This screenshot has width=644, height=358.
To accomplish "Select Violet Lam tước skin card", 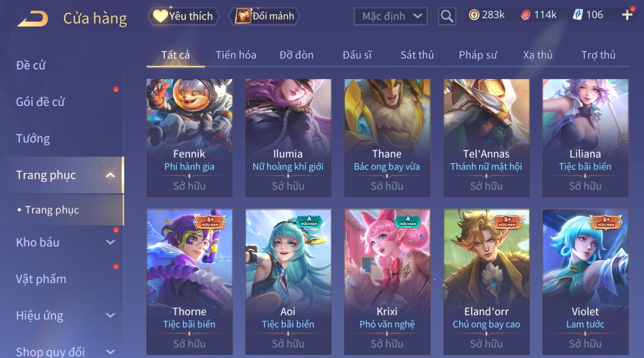I will (x=585, y=282).
